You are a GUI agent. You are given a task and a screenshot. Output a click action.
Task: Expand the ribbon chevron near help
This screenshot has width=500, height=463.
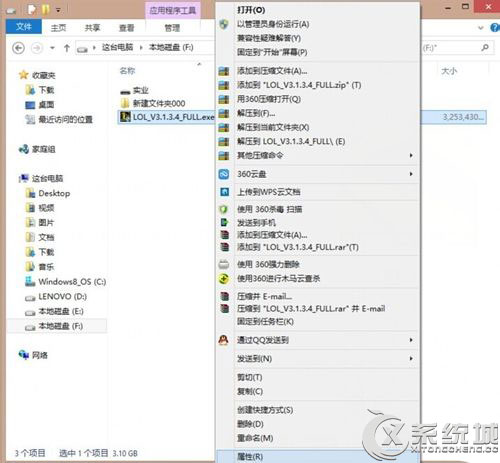point(481,28)
